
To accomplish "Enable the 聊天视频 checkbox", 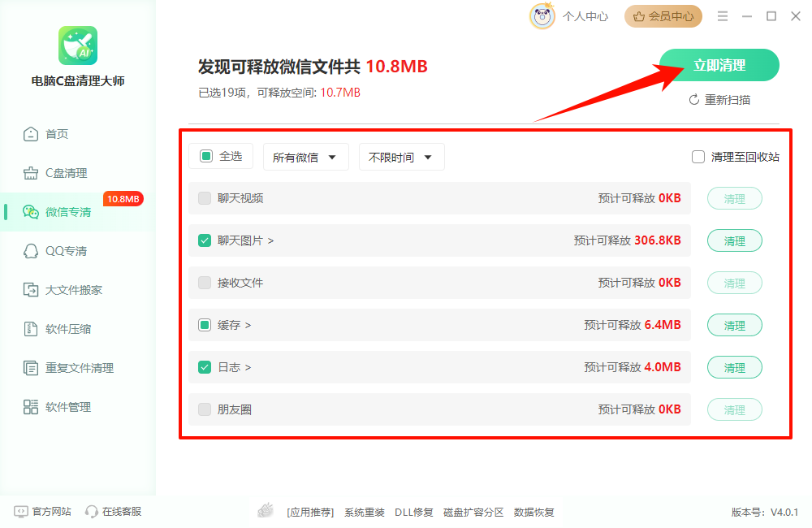I will 204,197.
